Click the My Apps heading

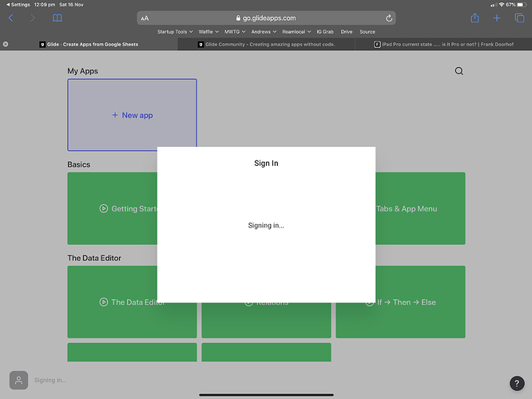(82, 71)
